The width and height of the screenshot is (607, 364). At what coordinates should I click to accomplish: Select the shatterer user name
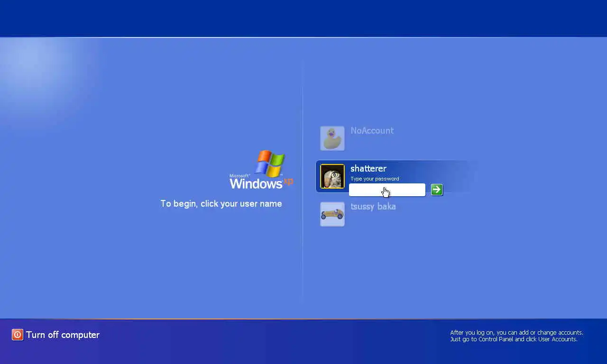click(368, 169)
